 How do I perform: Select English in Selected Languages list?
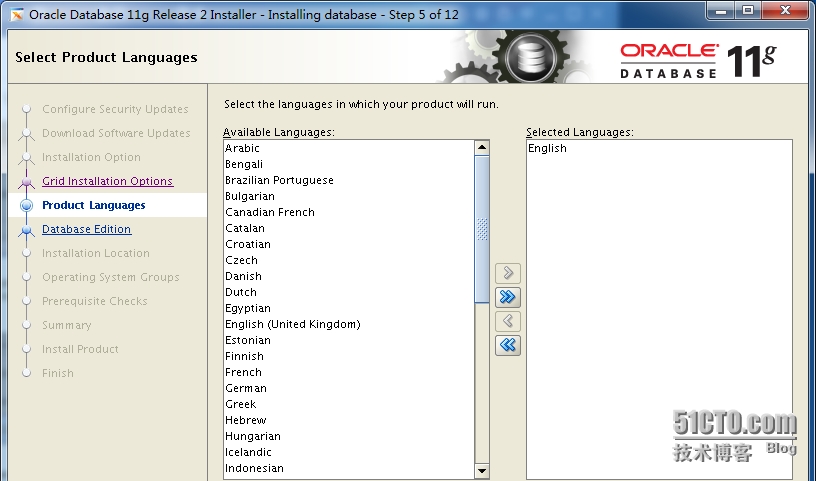point(659,148)
